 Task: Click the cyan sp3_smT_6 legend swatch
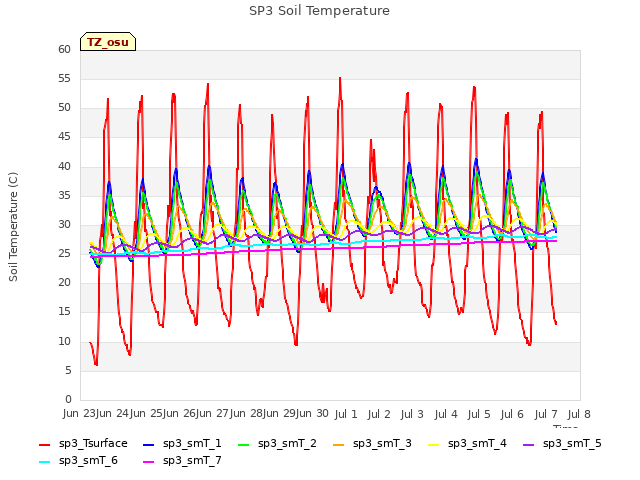tap(44, 462)
